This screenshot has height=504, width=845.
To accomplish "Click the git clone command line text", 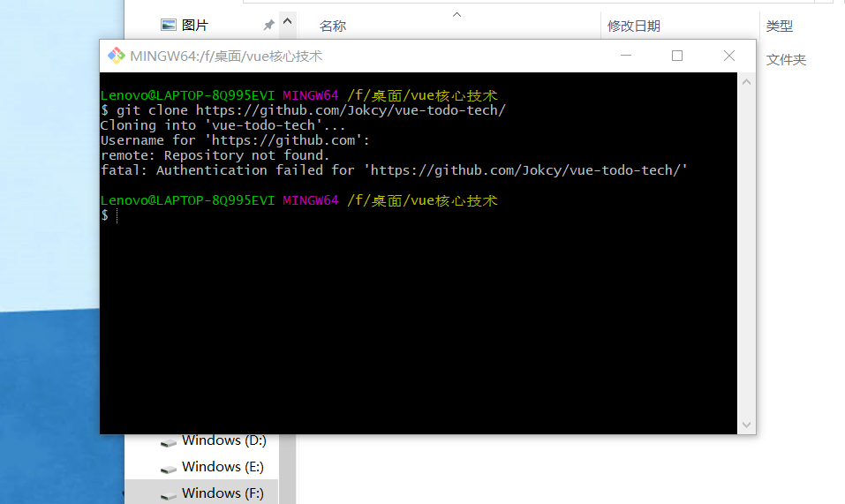I will tap(304, 110).
